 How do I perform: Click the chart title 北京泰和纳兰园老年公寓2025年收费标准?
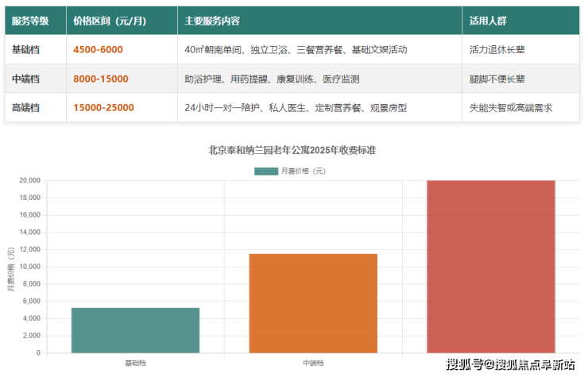294,148
